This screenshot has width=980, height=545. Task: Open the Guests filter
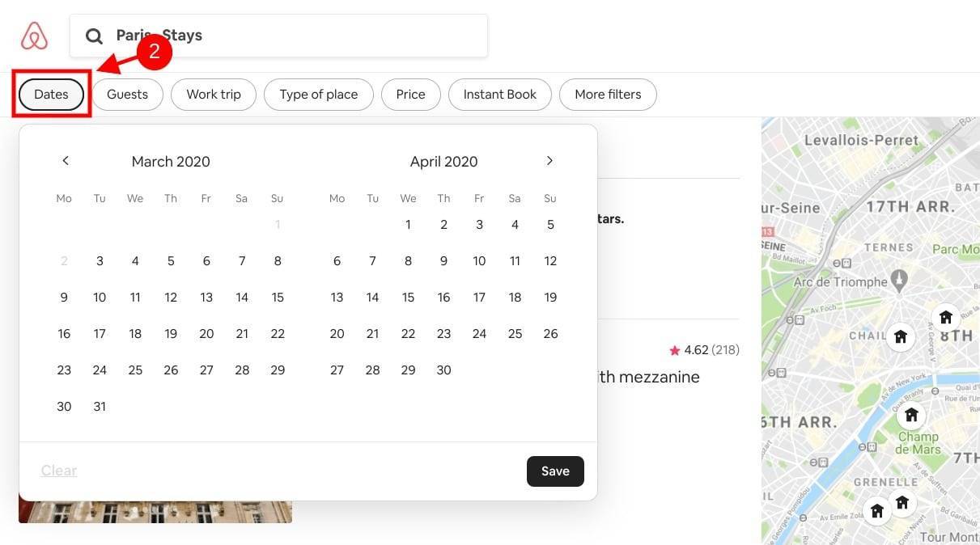coord(127,94)
